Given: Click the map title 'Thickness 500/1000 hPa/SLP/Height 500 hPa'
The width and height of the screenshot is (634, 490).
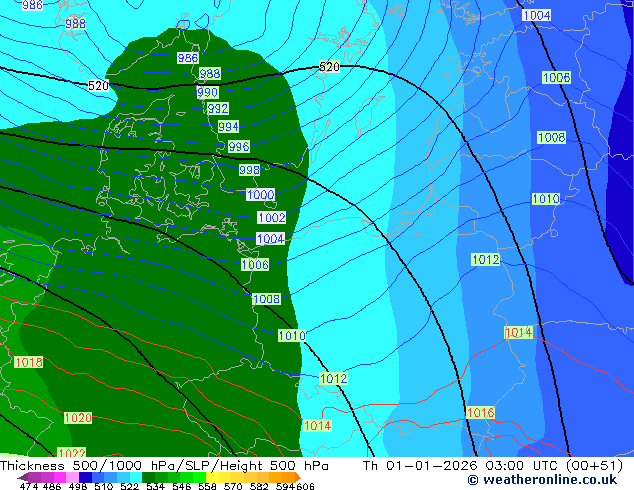Looking at the screenshot, I should pos(164,465).
